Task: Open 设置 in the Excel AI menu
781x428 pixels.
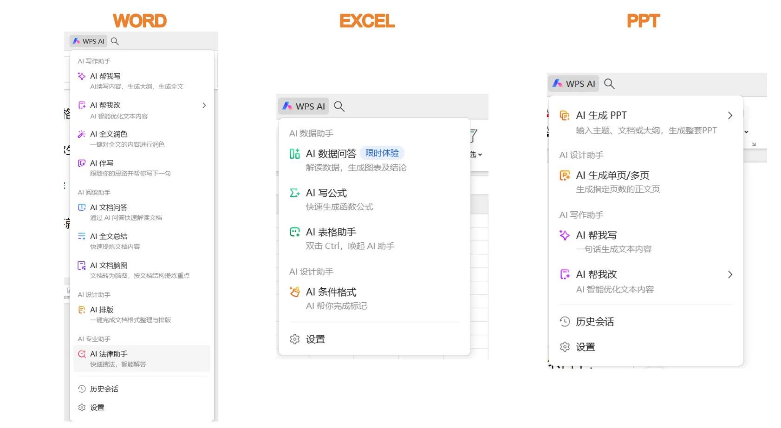Action: point(315,339)
